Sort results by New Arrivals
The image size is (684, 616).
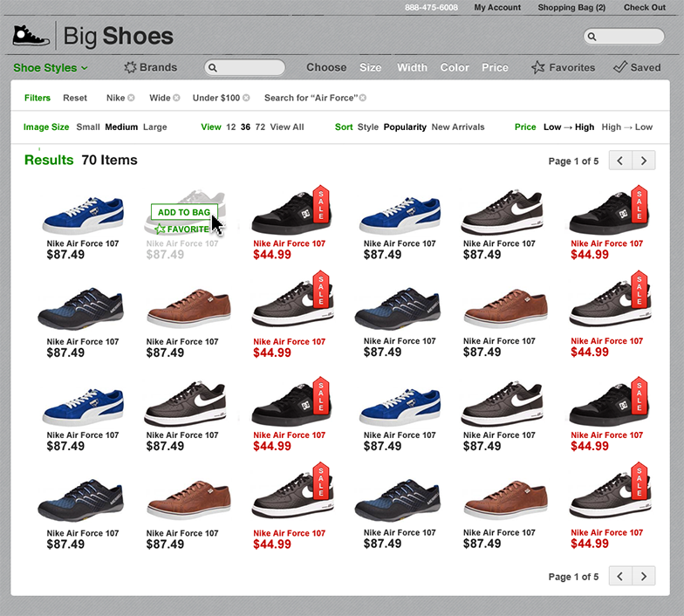click(458, 127)
